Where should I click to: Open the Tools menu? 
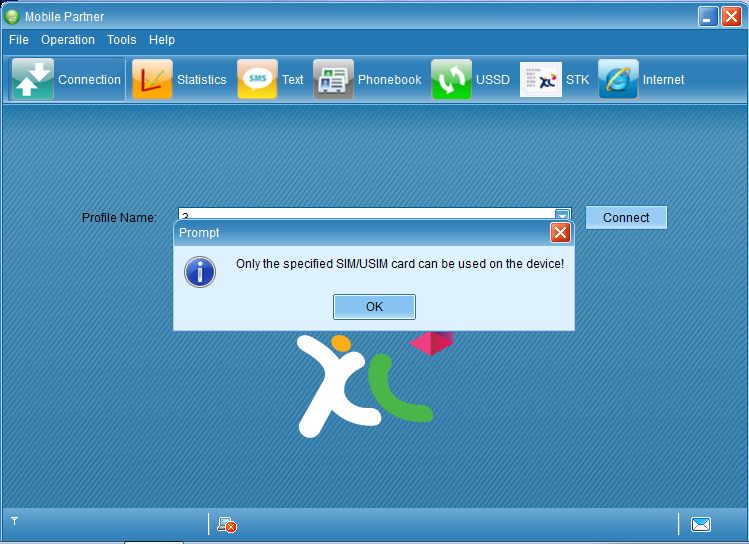(121, 40)
